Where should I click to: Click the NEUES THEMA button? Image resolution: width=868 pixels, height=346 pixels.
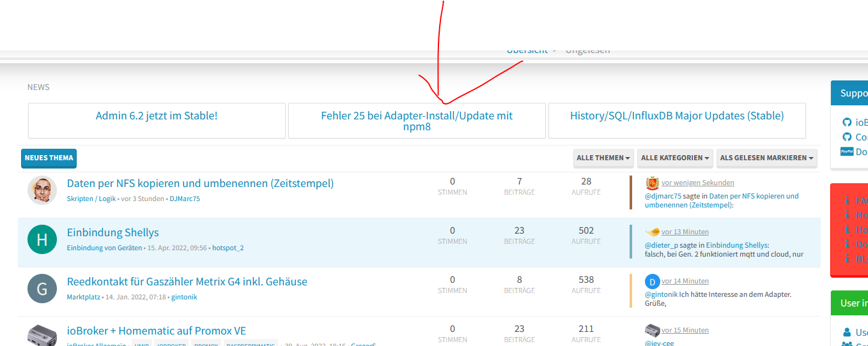(x=49, y=158)
